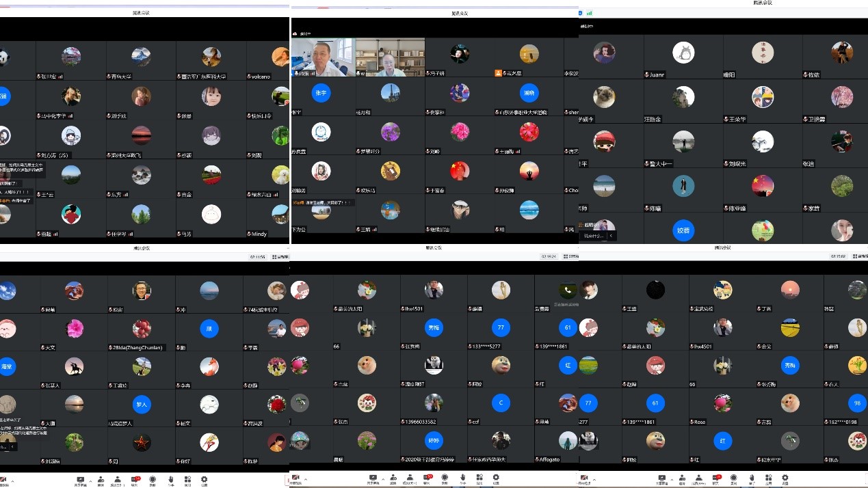Expand camera options arrow in bottom-right toolbar
868x488 pixels.
[x=596, y=479]
